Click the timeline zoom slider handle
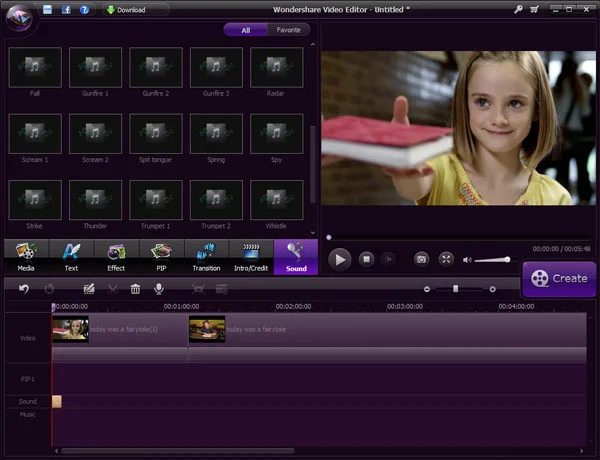600x460 pixels. (x=455, y=288)
